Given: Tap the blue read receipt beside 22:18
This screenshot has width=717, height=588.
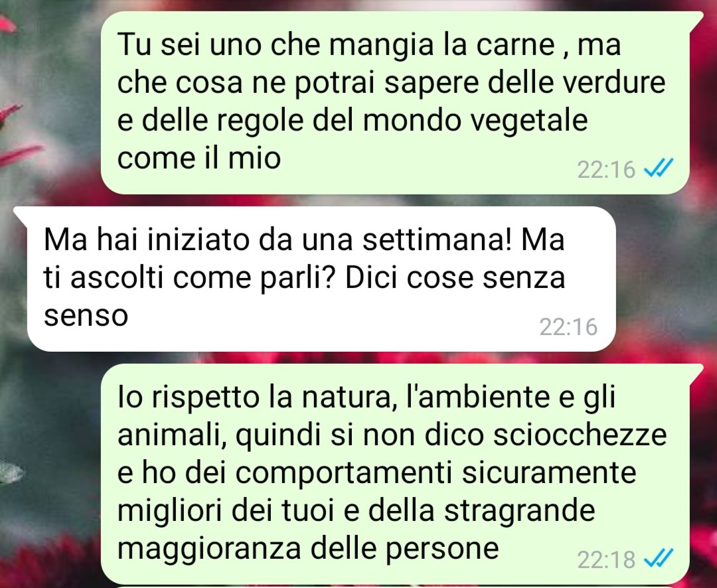Looking at the screenshot, I should click(x=659, y=558).
